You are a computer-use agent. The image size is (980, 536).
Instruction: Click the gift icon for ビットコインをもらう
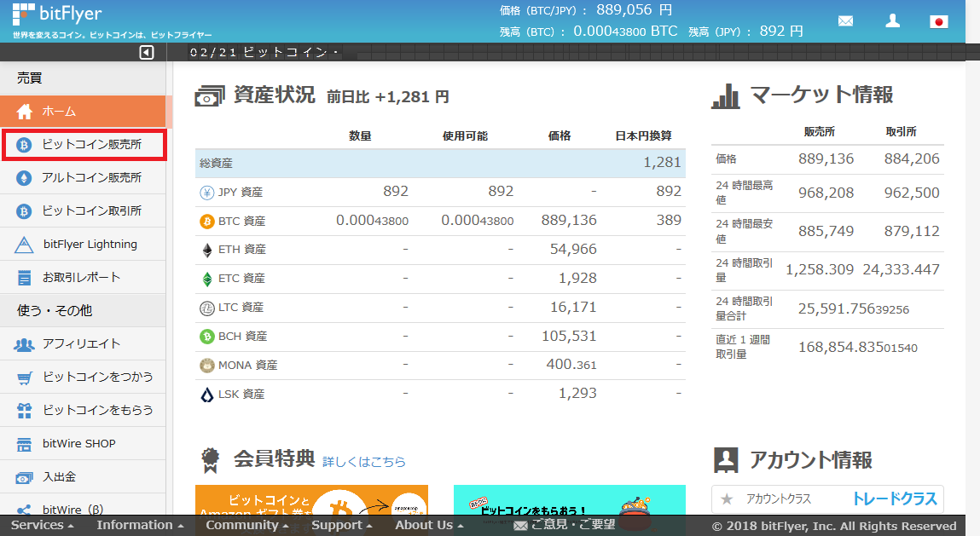tap(24, 411)
